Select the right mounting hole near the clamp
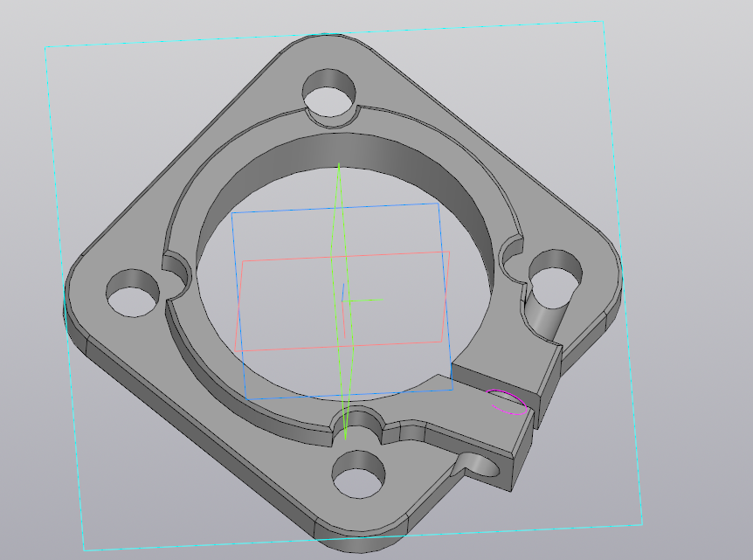The height and width of the screenshot is (560, 753). [556, 279]
